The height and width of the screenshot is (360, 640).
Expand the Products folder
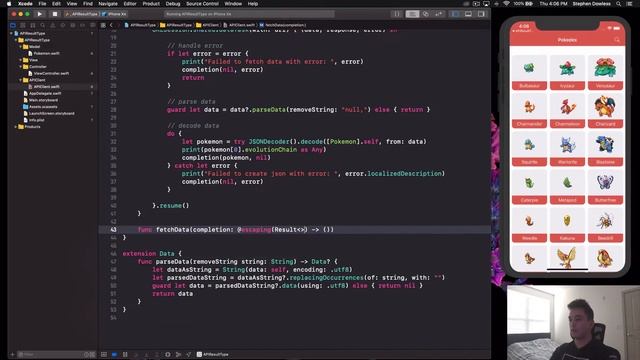(x=16, y=127)
